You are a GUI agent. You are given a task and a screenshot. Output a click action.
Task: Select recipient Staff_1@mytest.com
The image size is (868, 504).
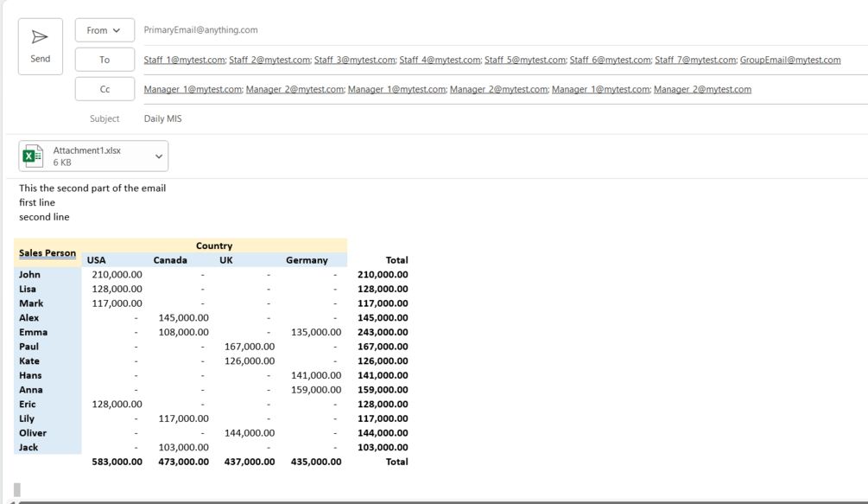[x=184, y=60]
